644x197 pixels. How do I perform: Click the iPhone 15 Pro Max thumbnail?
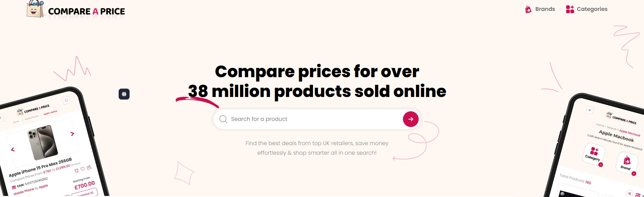(x=43, y=142)
